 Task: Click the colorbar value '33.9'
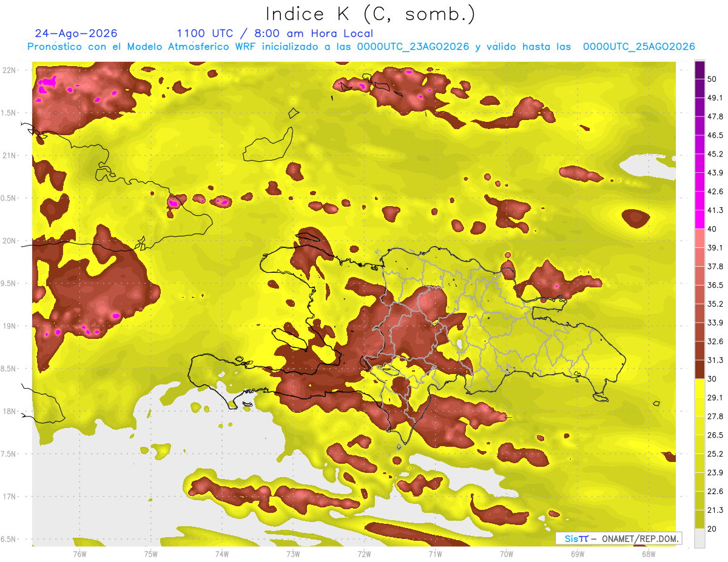[715, 323]
